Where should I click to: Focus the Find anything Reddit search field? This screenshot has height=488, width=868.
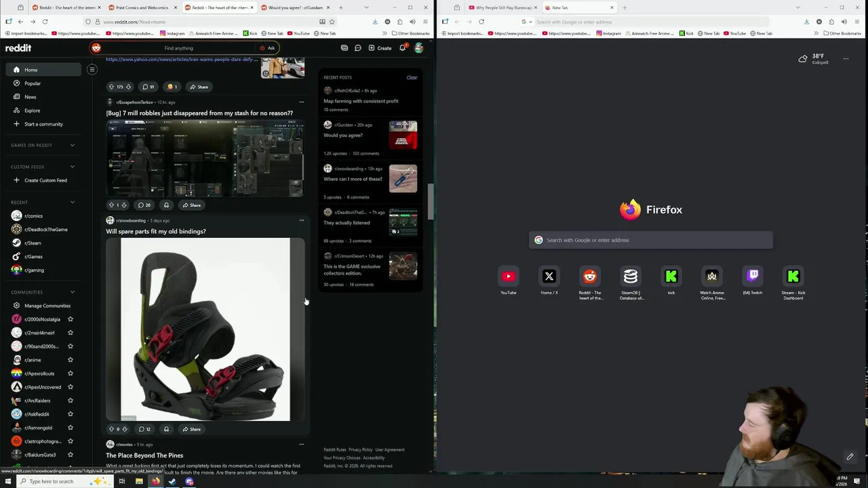[x=179, y=48]
